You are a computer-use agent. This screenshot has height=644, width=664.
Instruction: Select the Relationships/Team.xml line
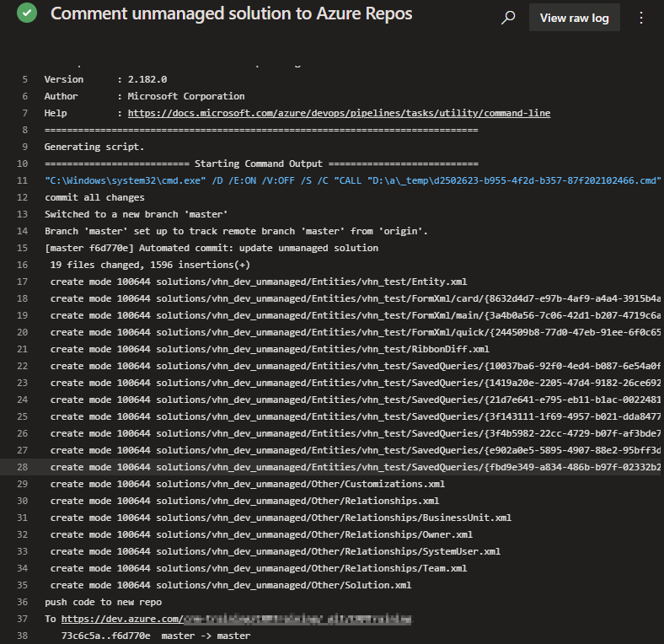[259, 569]
